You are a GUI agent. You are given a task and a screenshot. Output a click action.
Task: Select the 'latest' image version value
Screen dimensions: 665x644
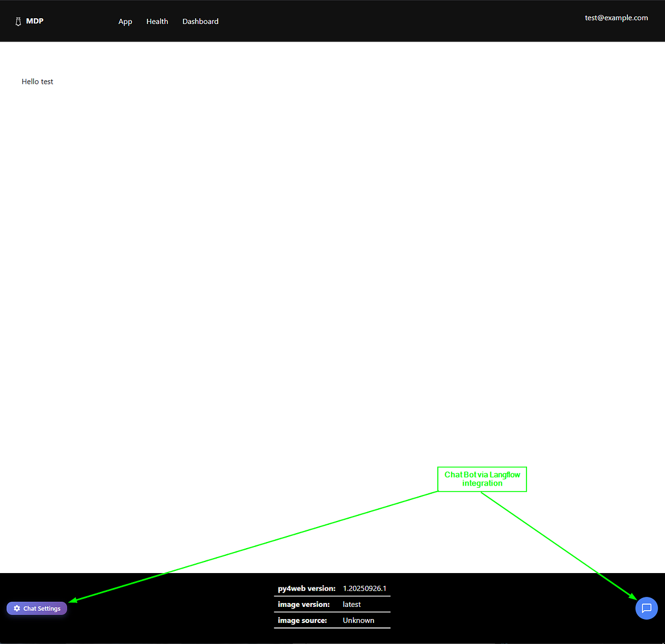pos(352,605)
